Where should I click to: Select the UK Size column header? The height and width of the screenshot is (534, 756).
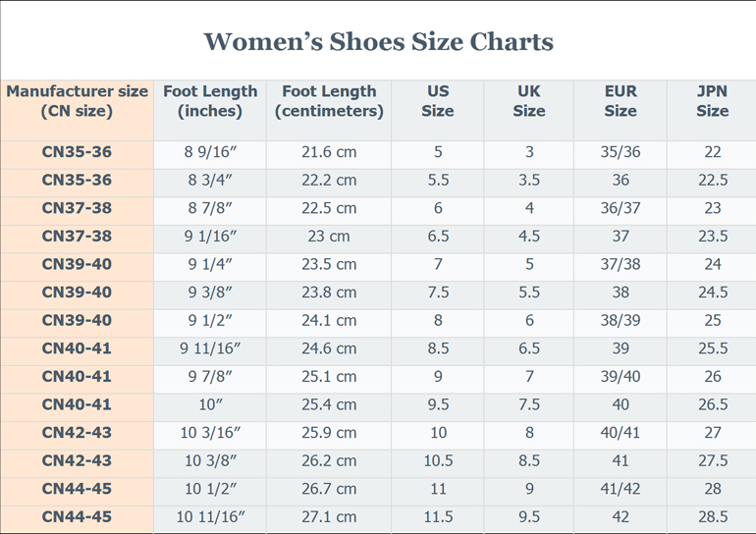[x=528, y=101]
